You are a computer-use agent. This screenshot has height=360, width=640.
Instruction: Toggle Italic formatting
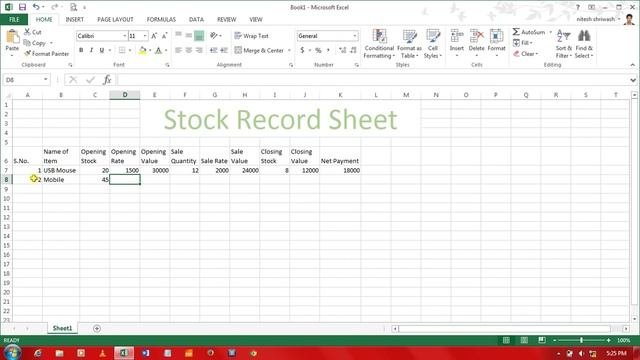point(91,50)
